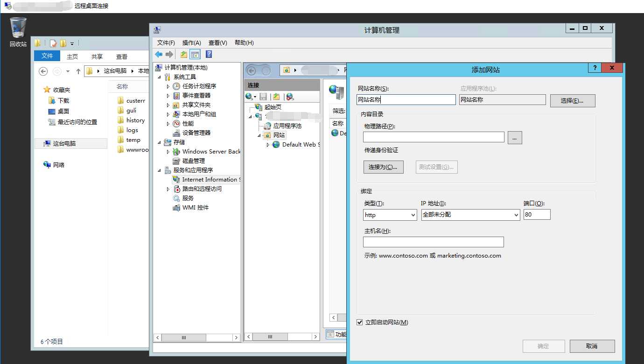Select the 服务 gear icon

(176, 198)
